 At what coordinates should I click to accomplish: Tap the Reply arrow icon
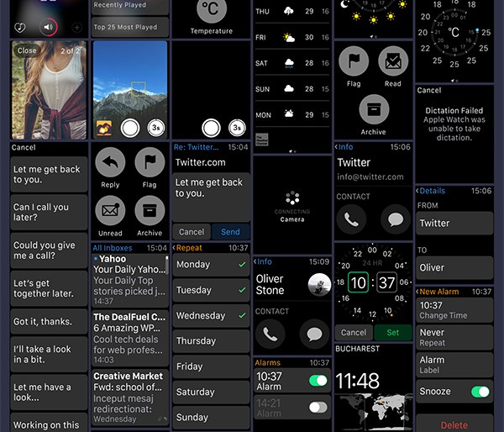110,162
